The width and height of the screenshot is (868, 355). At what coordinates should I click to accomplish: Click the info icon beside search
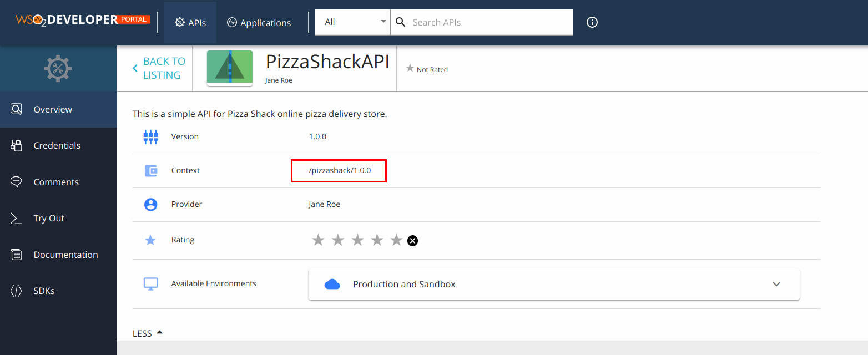592,22
